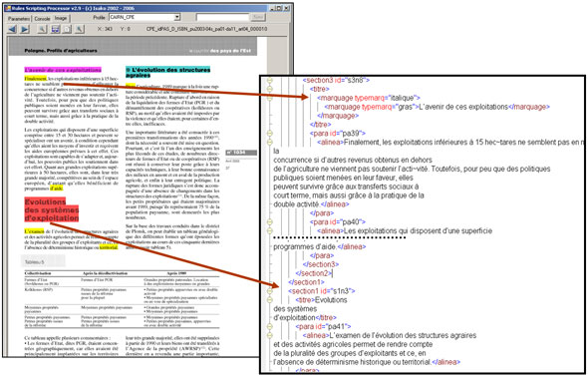Go to the previous page with left arrow
The width and height of the screenshot is (588, 376).
point(12,29)
